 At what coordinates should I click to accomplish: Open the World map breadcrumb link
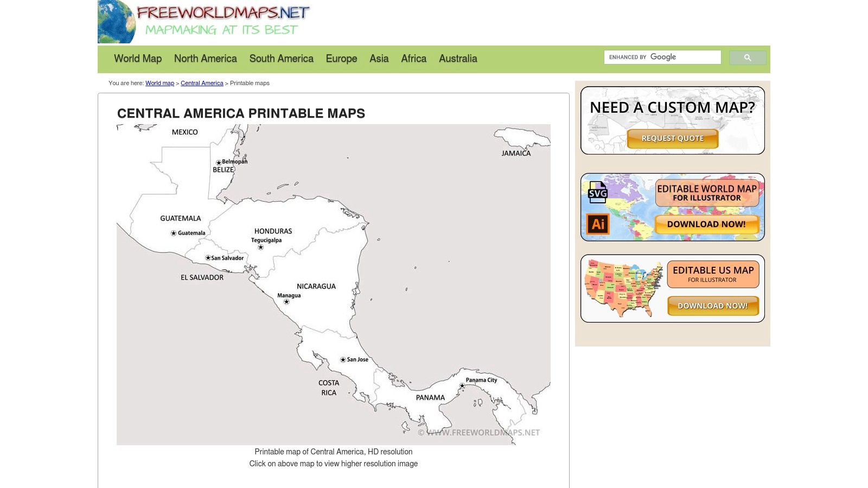159,83
